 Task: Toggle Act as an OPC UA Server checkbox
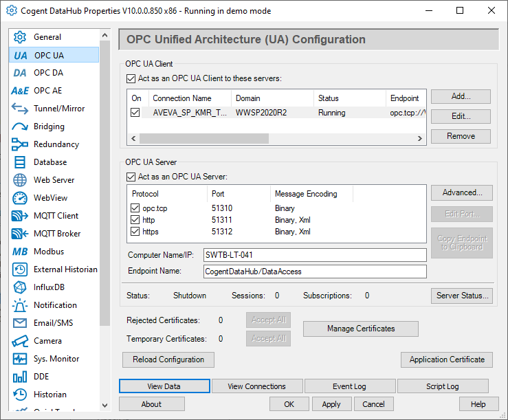coord(131,177)
